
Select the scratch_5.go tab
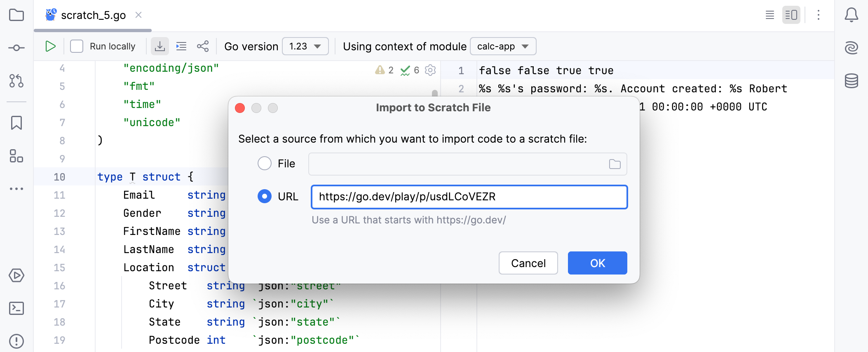pos(93,15)
